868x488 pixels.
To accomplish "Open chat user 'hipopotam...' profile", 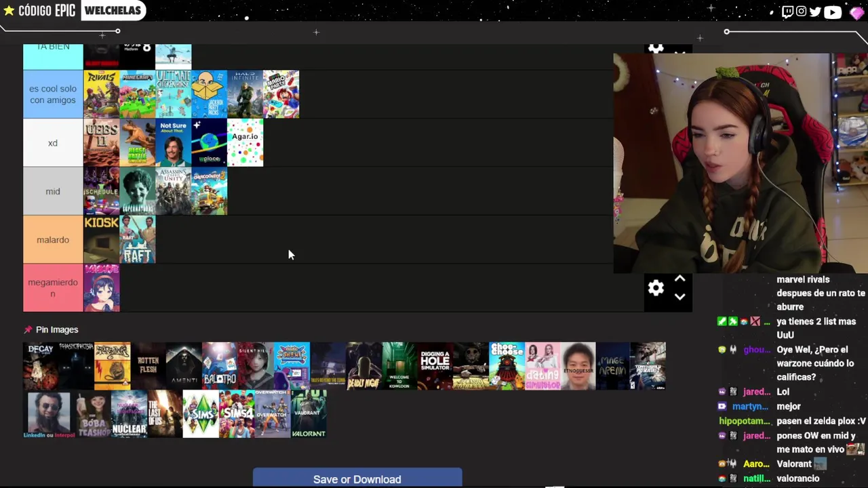I will point(745,421).
